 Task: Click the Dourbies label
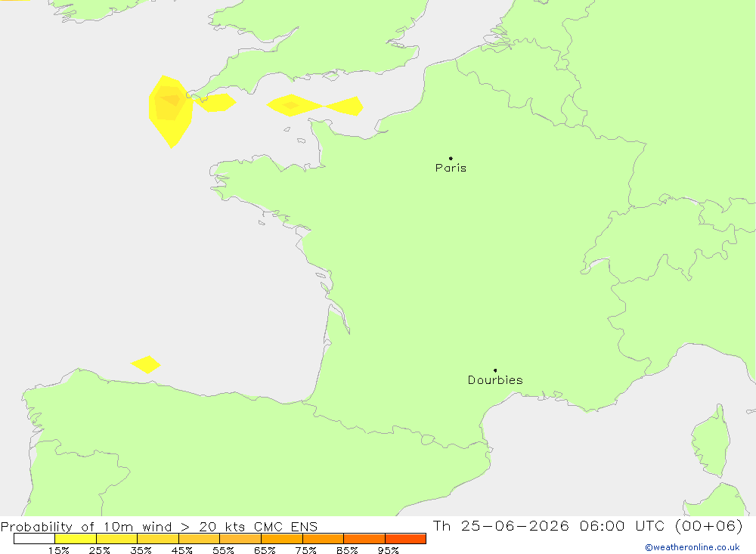(x=495, y=380)
